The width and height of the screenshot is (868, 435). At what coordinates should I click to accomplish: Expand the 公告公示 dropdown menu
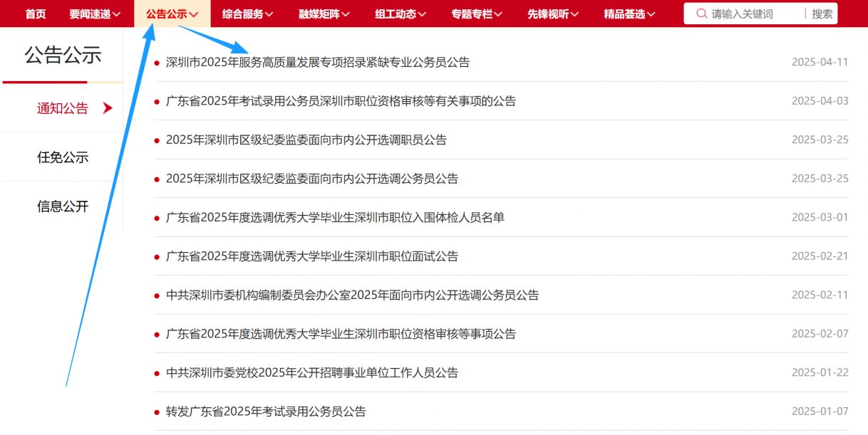tap(172, 14)
